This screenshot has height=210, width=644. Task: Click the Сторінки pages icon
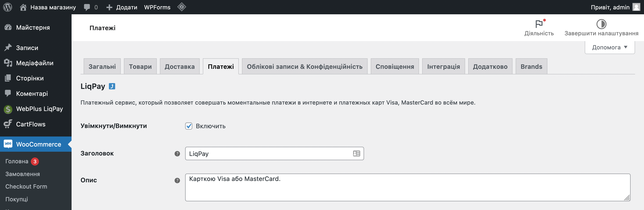click(x=8, y=78)
